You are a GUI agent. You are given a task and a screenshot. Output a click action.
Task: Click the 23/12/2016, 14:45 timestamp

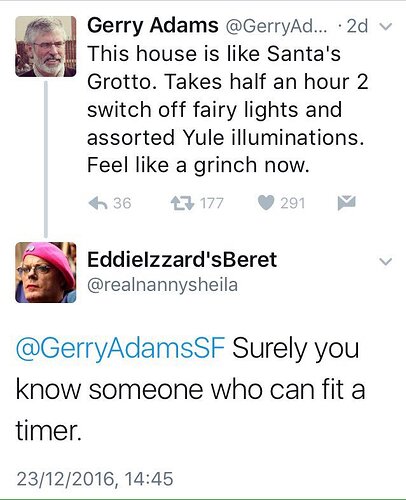[x=95, y=479]
